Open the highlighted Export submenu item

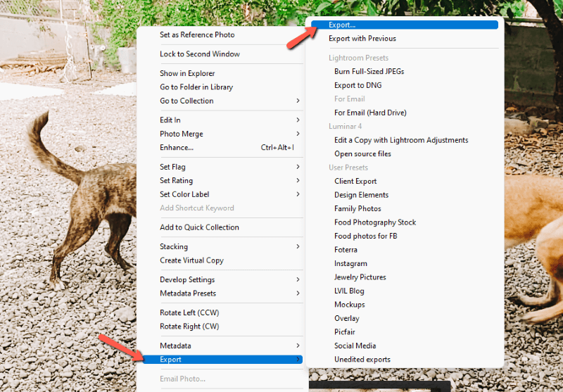click(x=222, y=360)
